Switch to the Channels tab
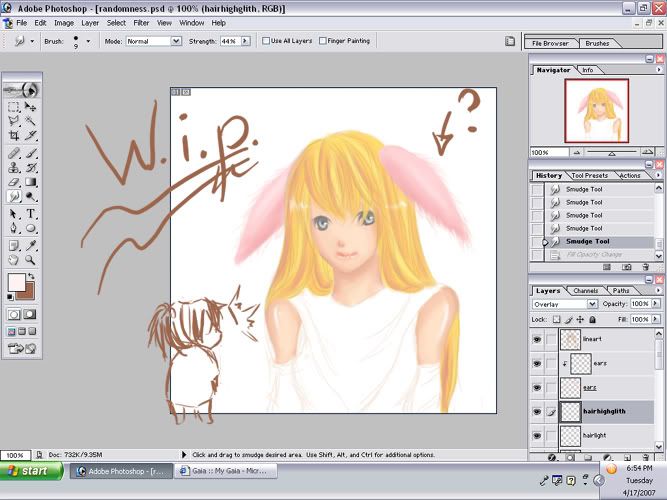667x500 pixels. tap(586, 291)
